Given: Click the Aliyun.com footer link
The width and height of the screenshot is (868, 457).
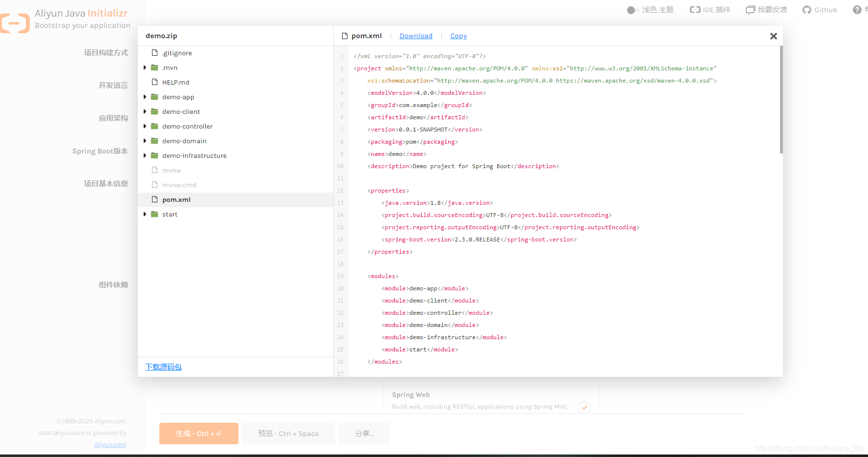Looking at the screenshot, I should (110, 445).
